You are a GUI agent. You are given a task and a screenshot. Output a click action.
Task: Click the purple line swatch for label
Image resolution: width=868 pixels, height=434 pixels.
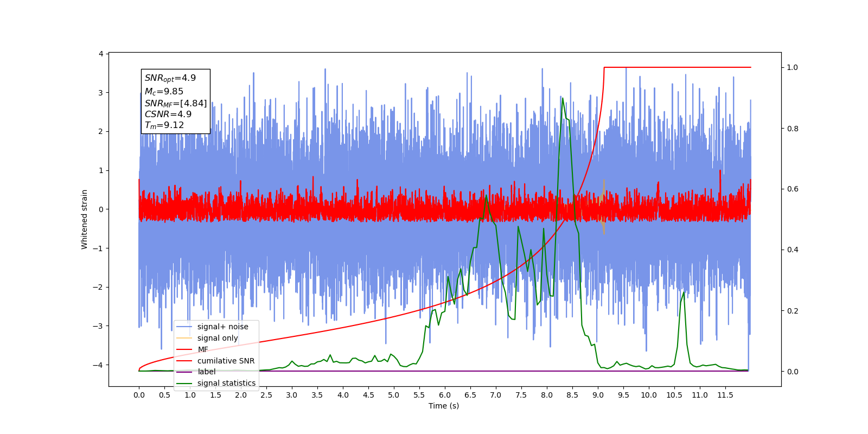(x=184, y=372)
